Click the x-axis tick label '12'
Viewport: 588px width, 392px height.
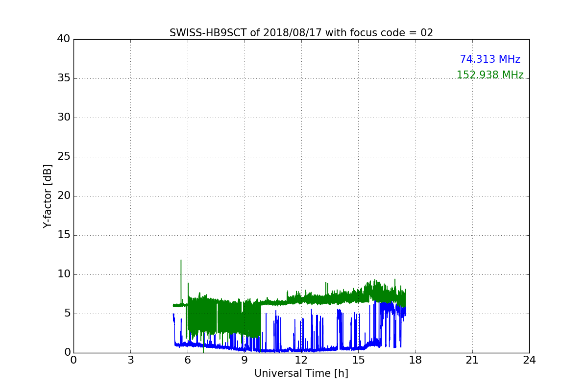301,360
